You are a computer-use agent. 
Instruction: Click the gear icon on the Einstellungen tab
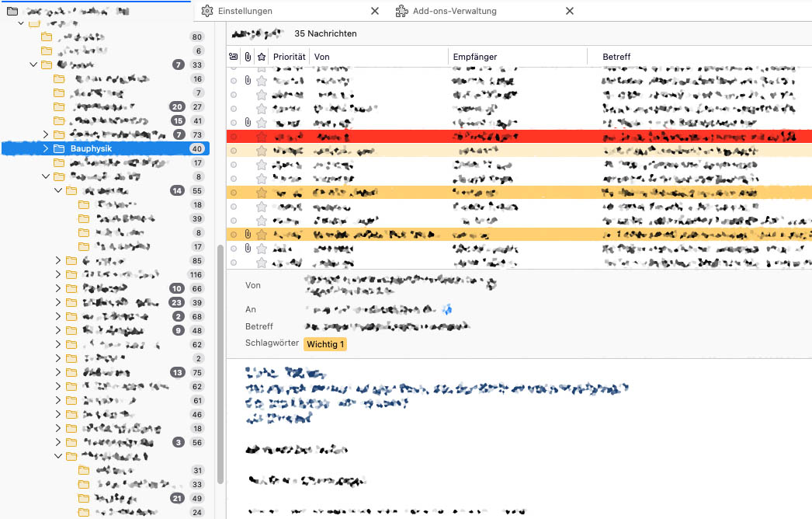(206, 11)
